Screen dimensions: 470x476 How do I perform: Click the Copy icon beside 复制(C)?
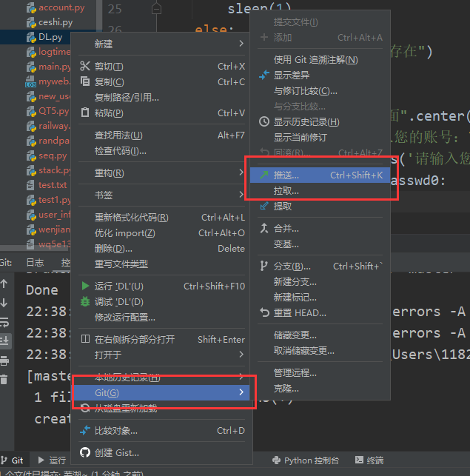tap(85, 81)
